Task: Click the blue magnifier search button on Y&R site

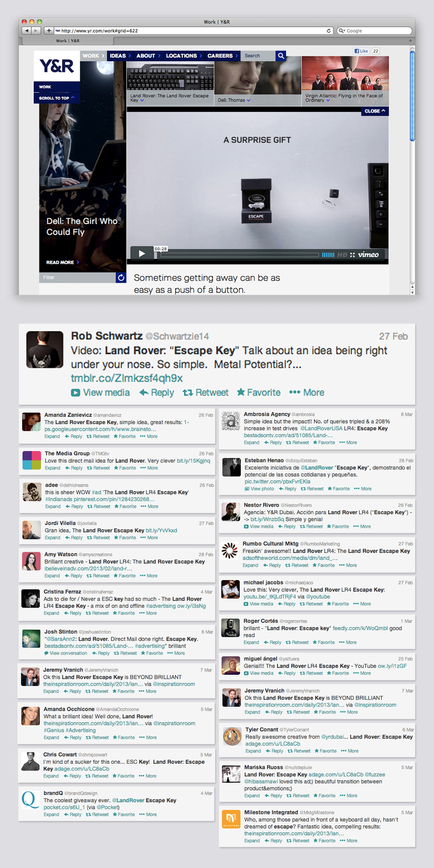Action: (281, 56)
